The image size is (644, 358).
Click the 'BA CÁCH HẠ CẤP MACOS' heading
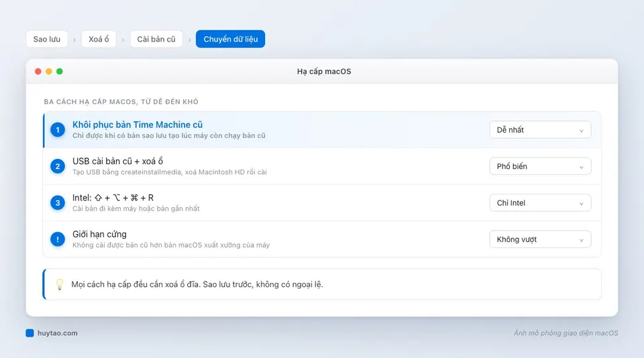[x=121, y=101]
